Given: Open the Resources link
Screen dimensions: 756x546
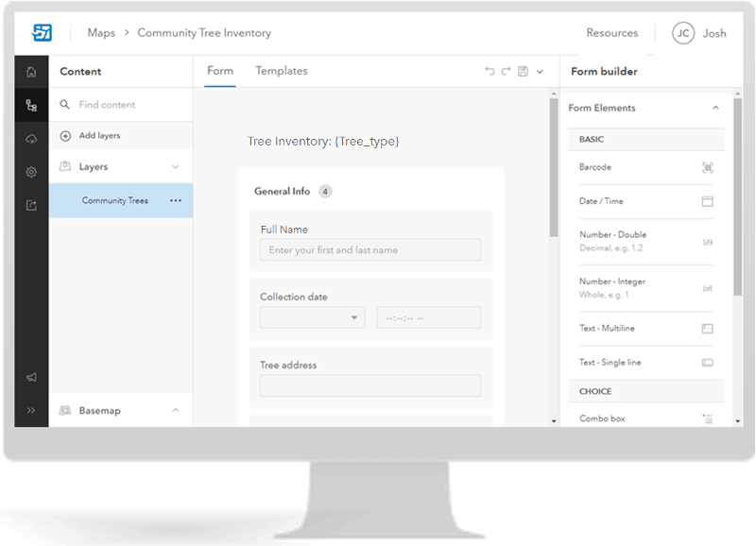Looking at the screenshot, I should (611, 33).
